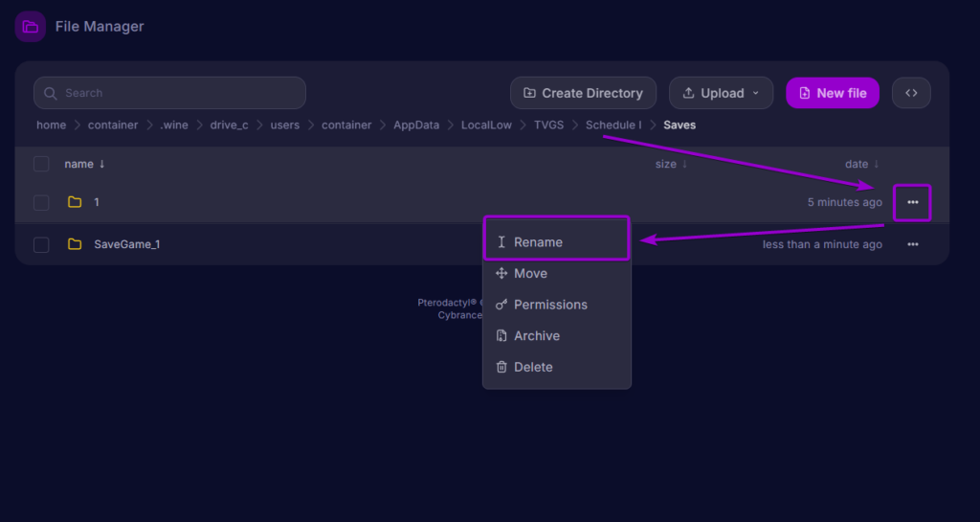This screenshot has height=522, width=980.
Task: Click the three-dots menu for folder 1
Action: coord(912,202)
